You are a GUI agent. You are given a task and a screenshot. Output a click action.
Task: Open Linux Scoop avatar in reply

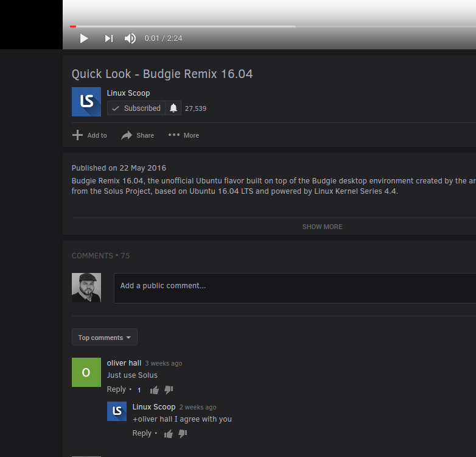click(x=117, y=411)
